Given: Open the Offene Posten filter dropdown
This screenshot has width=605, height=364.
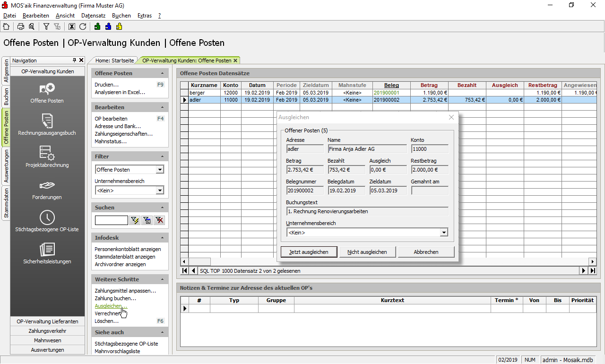Looking at the screenshot, I should tap(160, 170).
